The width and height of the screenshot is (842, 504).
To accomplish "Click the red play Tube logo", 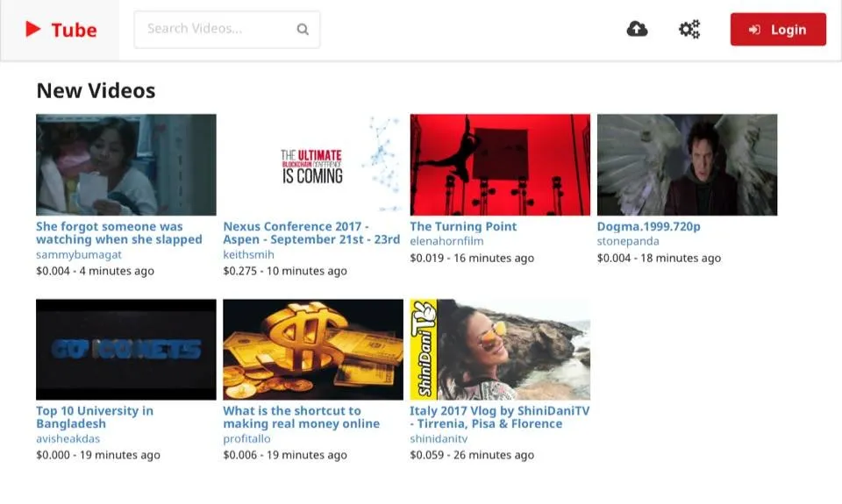I will click(61, 30).
